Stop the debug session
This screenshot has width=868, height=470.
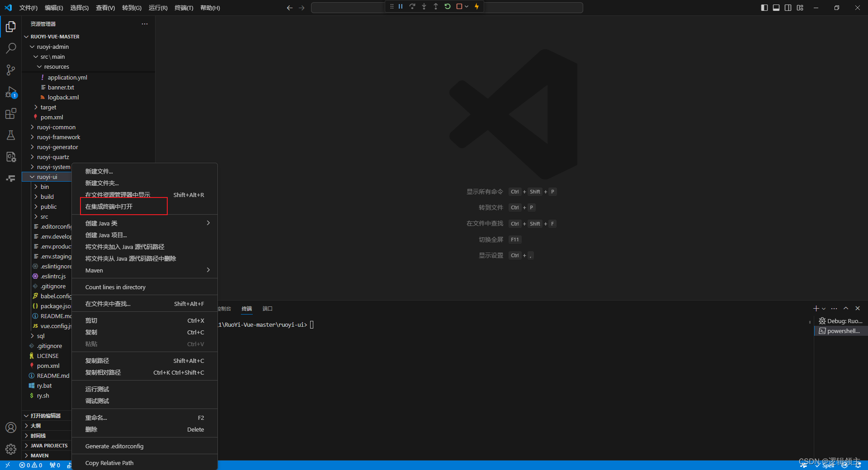(x=459, y=7)
